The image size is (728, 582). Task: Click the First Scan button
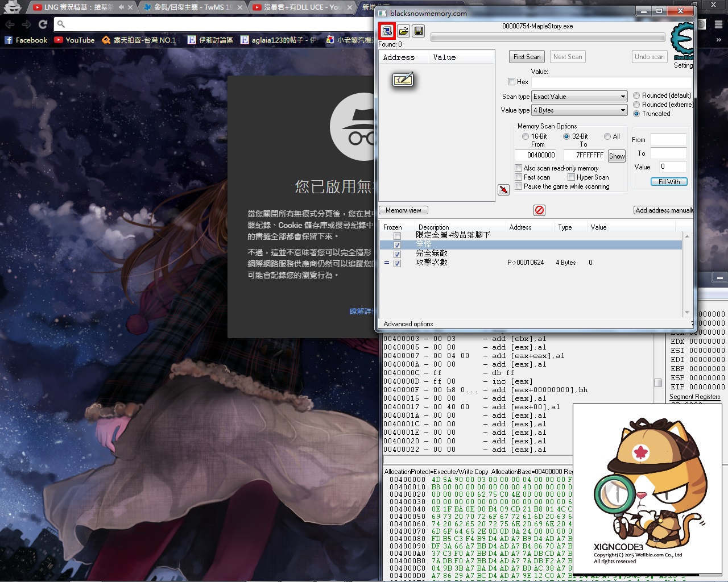pyautogui.click(x=527, y=57)
